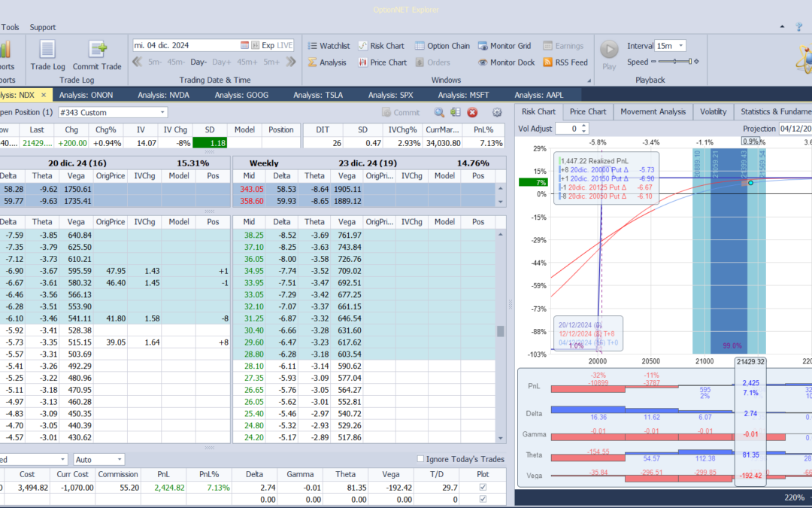
Task: Increase playback speed with plus icon
Action: click(696, 62)
